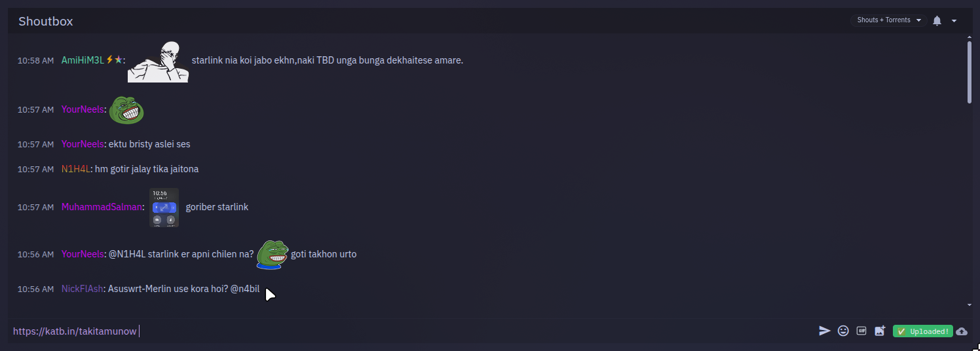The image size is (980, 351).
Task: Click the facepalm meme image
Action: [158, 61]
